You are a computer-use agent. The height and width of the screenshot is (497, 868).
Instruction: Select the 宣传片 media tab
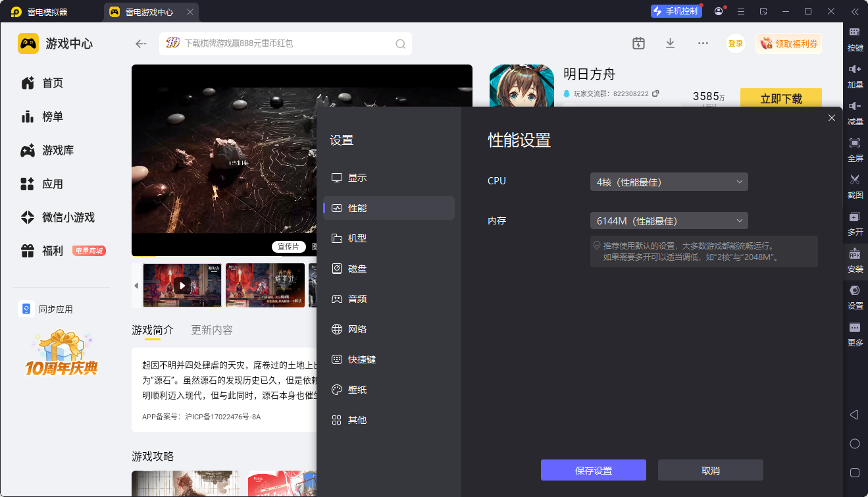[288, 247]
